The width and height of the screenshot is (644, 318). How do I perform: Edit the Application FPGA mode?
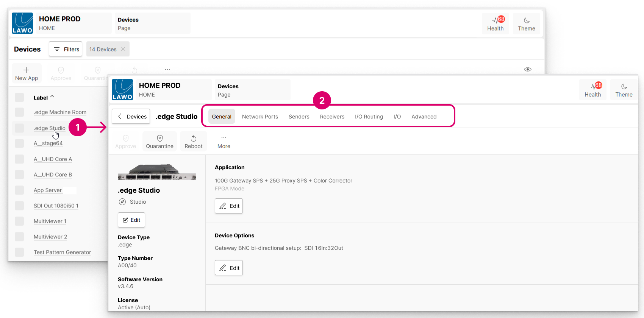[x=229, y=206]
